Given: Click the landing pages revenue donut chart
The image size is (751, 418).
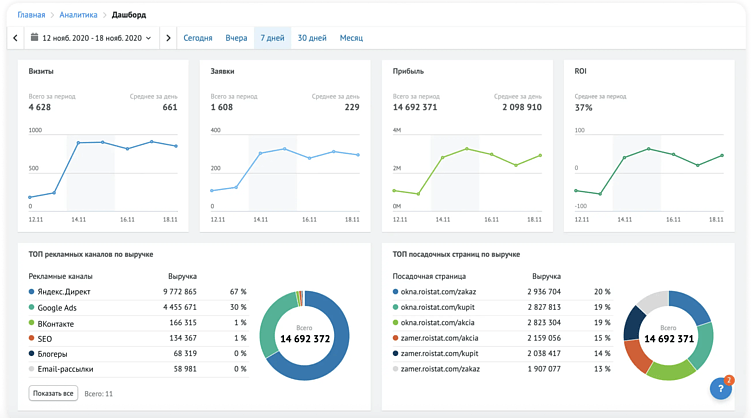Looking at the screenshot, I should tap(670, 337).
